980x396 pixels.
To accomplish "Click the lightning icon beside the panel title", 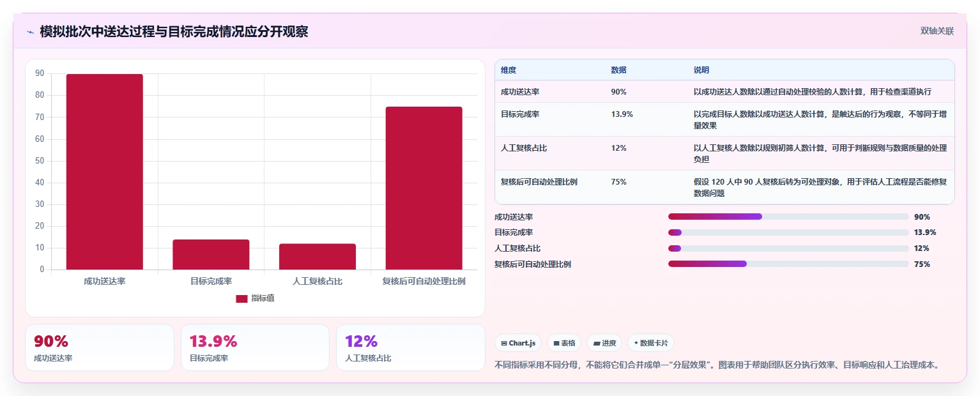I will tap(30, 32).
